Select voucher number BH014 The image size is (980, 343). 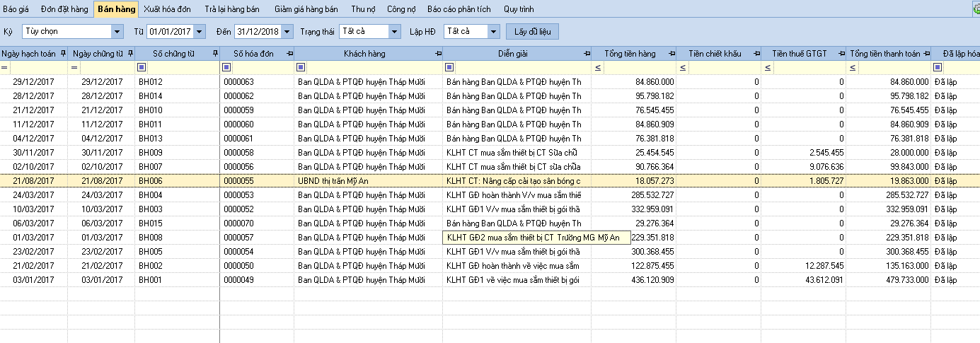coord(151,96)
